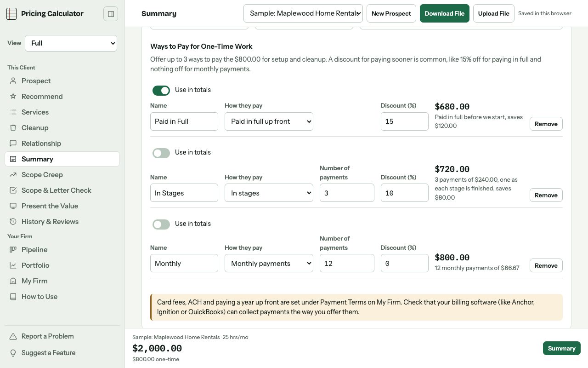This screenshot has height=368, width=588.
Task: Click the Upload File button
Action: point(494,13)
